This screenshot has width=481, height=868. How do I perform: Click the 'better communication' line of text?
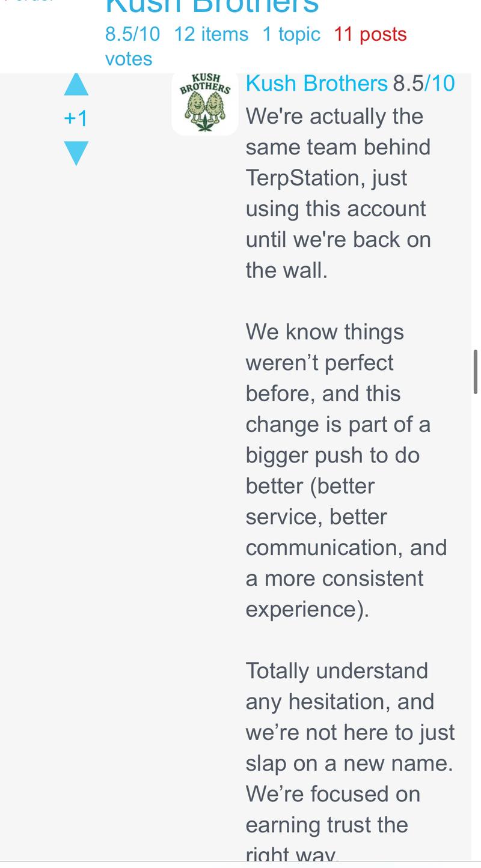click(x=346, y=548)
